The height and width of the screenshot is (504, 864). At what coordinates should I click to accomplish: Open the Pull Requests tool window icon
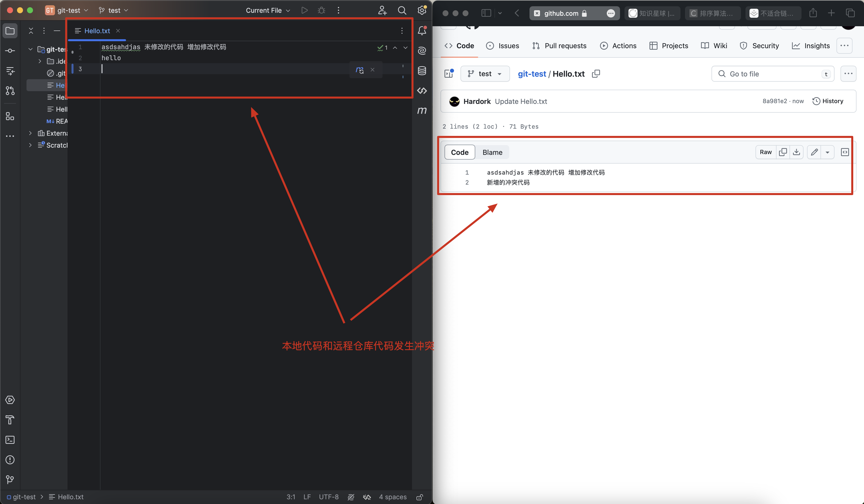click(9, 90)
